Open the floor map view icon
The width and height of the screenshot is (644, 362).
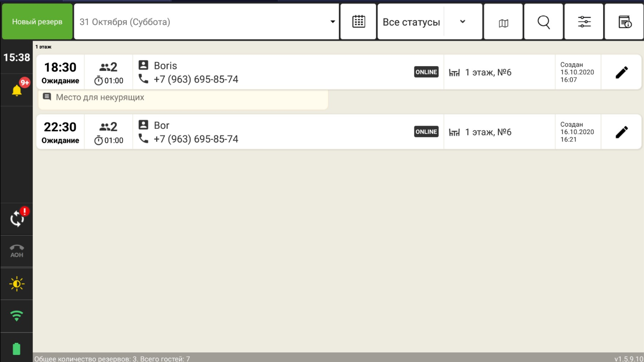pyautogui.click(x=503, y=22)
